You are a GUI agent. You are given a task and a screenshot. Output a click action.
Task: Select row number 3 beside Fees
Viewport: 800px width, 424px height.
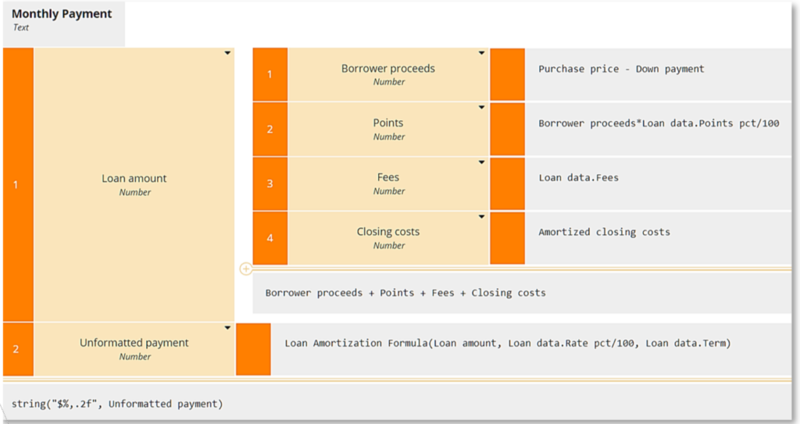coord(269,184)
